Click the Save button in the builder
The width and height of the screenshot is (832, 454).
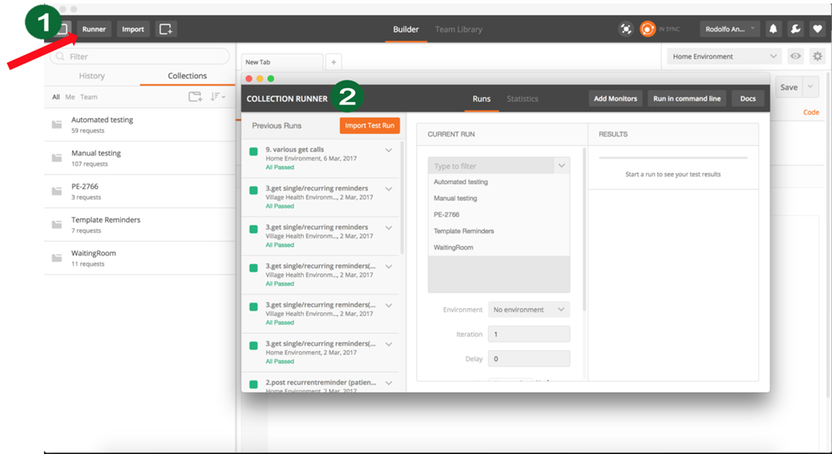(789, 88)
